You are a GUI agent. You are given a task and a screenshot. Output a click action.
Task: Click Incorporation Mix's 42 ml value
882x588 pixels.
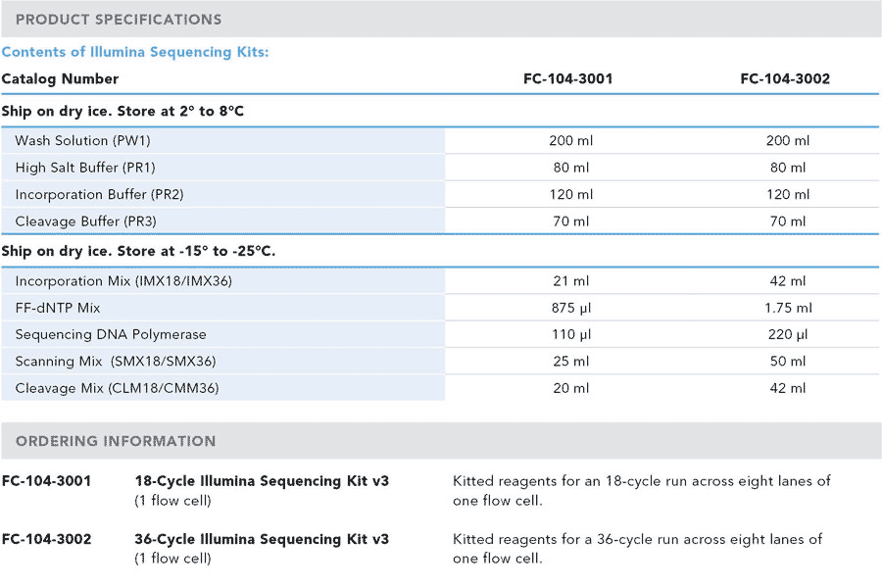[788, 281]
